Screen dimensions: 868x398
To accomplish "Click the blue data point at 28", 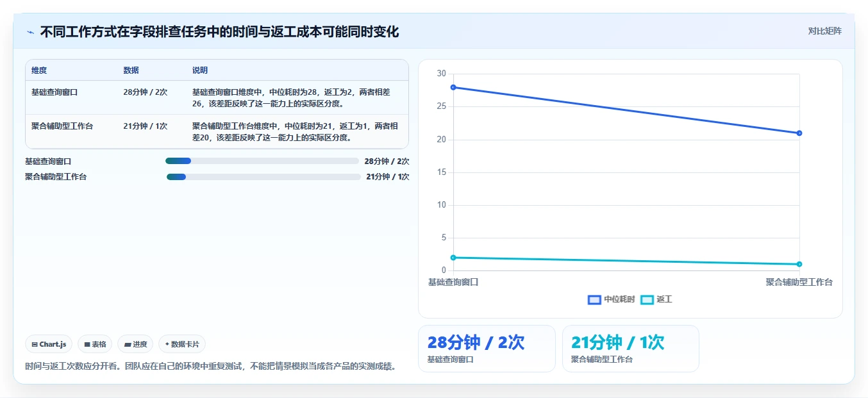I will click(453, 87).
